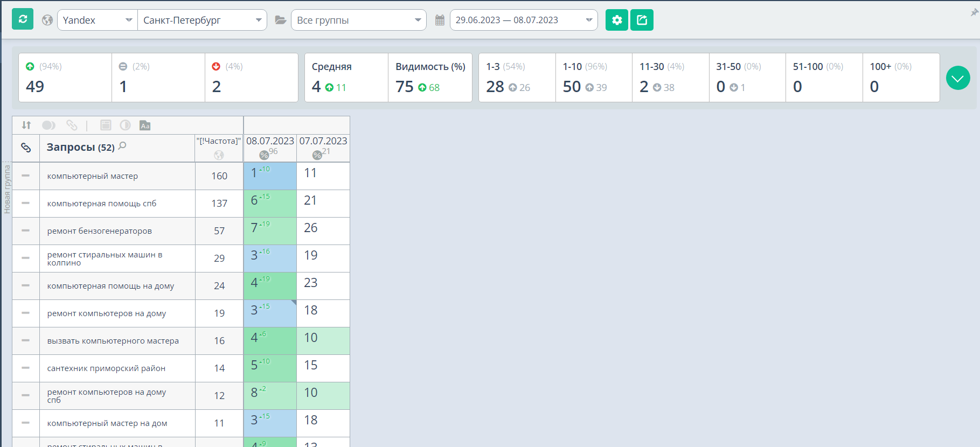Click the 31-50 positions summary card
Image resolution: width=980 pixels, height=447 pixels.
coord(747,78)
